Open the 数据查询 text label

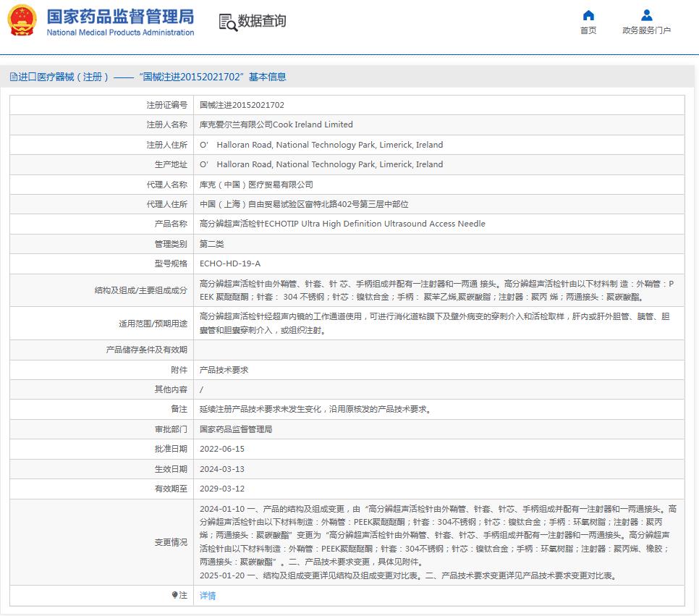pyautogui.click(x=262, y=21)
